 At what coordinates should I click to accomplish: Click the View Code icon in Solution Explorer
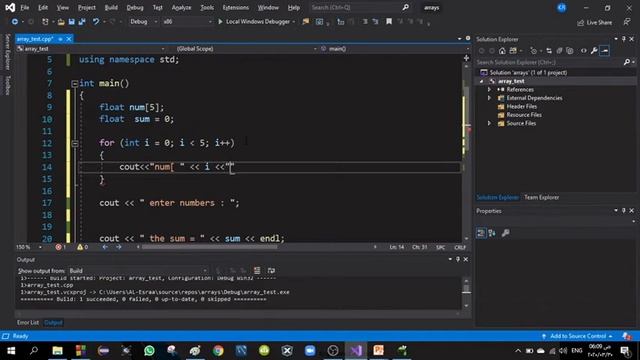(584, 51)
